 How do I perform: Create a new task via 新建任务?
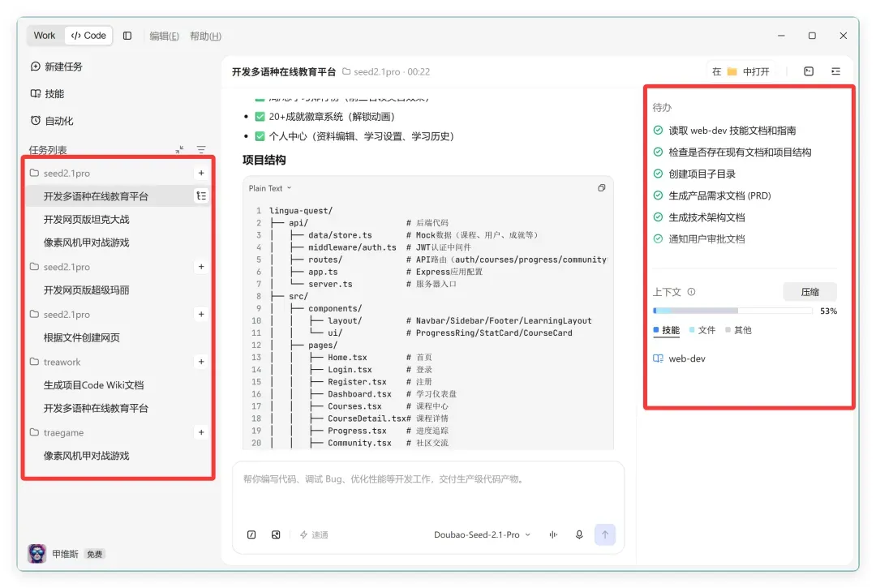57,67
